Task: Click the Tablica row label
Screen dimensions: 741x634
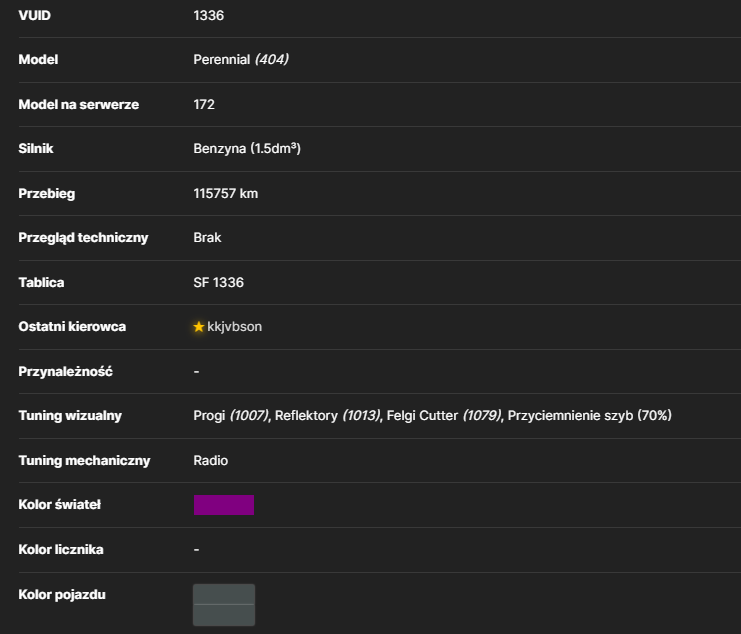Action: click(x=42, y=283)
